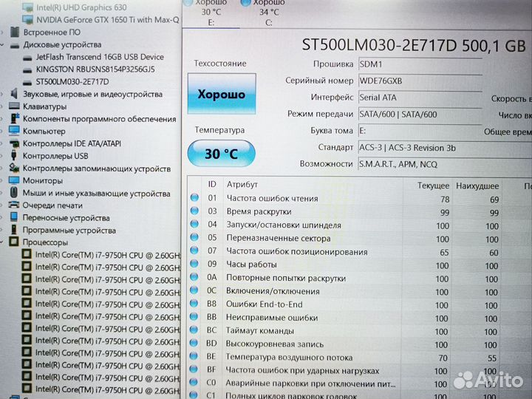Click the keyboard icon beside Клавиатуры
Viewport: 532px width, 399px height.
click(x=14, y=106)
